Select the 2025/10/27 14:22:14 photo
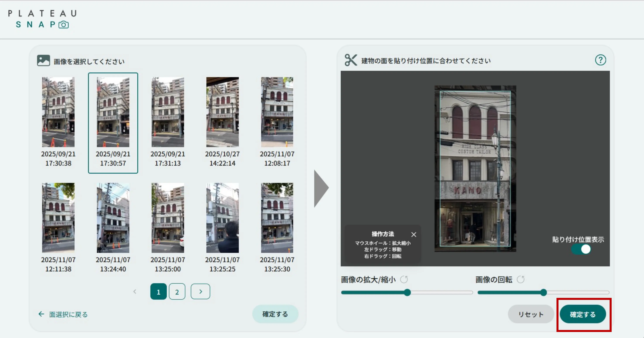 pos(222,112)
